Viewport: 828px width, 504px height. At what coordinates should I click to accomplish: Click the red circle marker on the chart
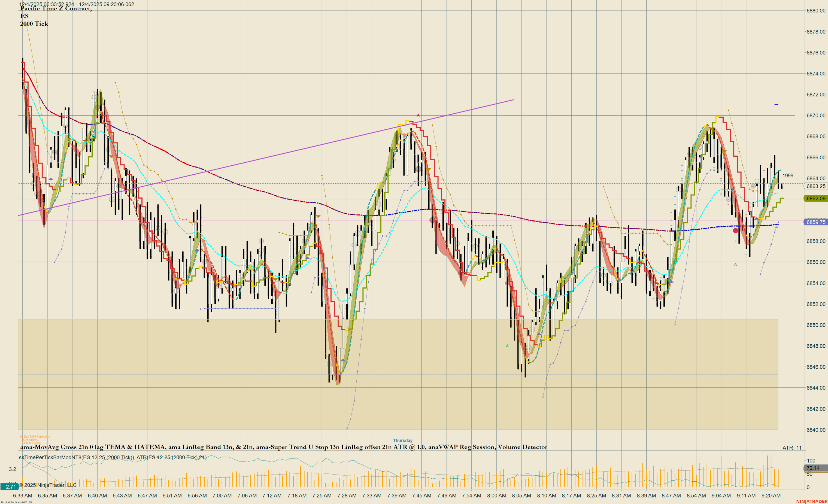click(x=736, y=230)
